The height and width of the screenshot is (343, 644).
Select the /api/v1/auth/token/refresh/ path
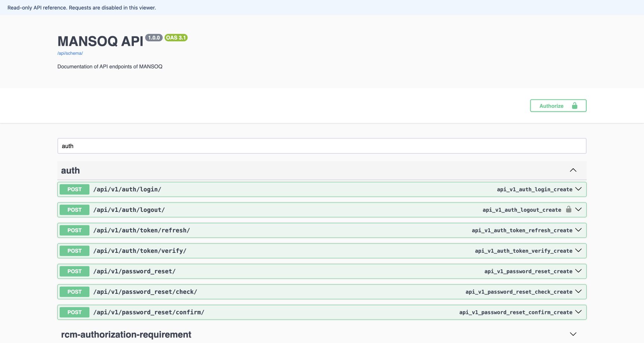coord(142,230)
